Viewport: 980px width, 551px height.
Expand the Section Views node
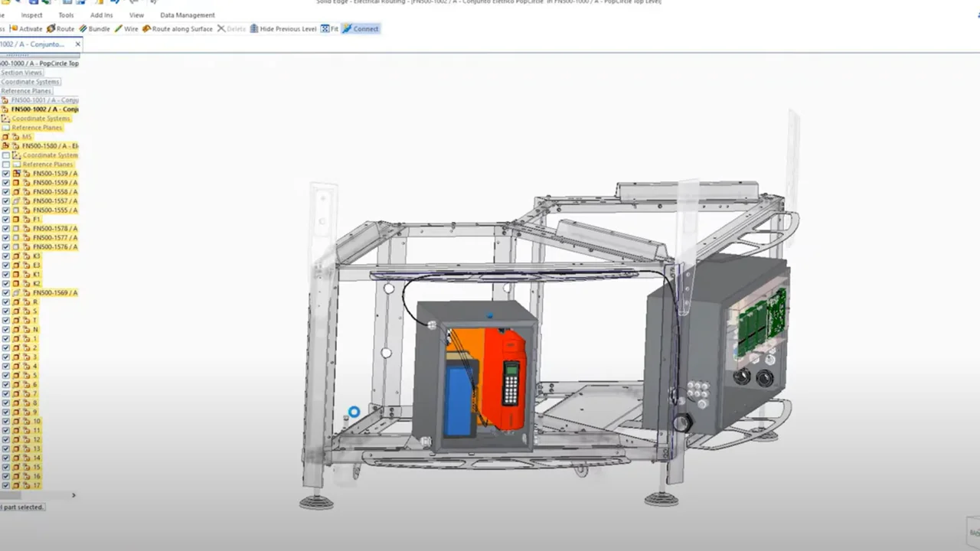[21, 73]
